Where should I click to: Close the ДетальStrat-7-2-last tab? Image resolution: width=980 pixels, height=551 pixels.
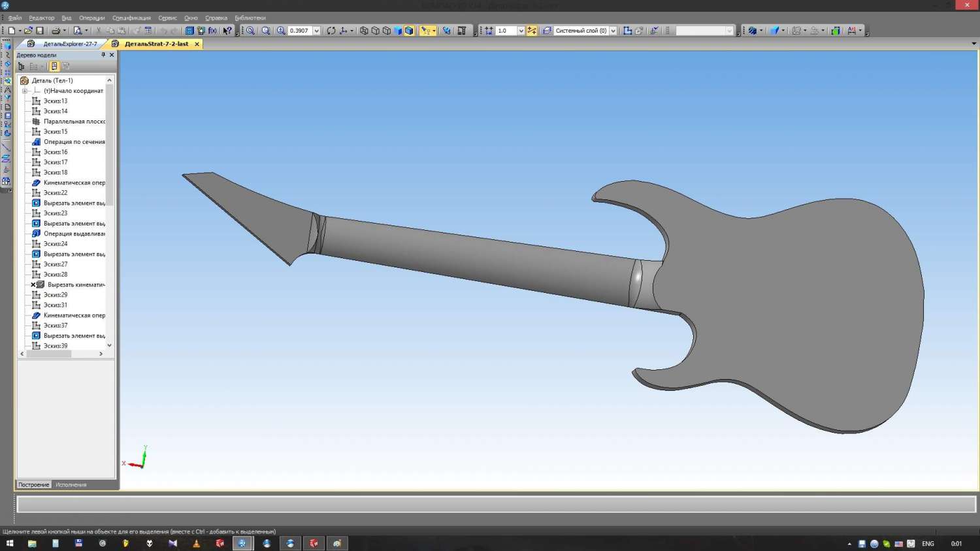(197, 44)
